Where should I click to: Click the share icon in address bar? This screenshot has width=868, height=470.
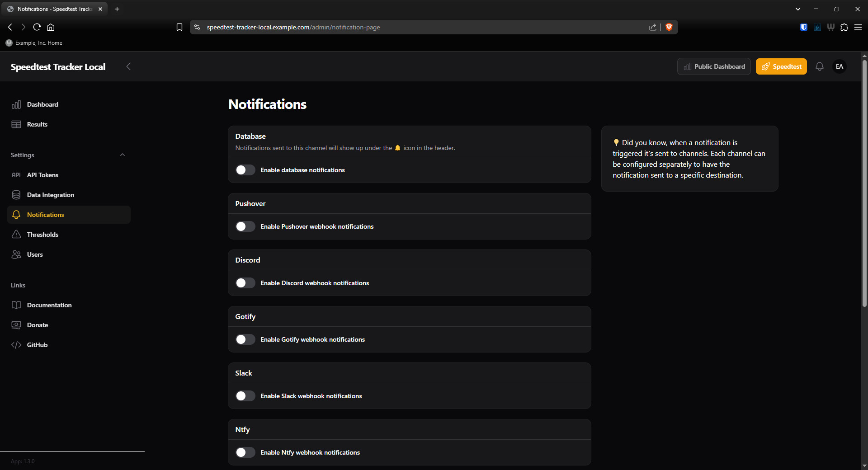coord(652,27)
